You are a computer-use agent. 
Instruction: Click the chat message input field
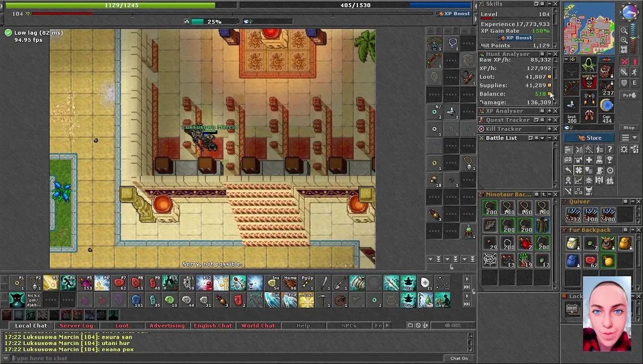227,358
